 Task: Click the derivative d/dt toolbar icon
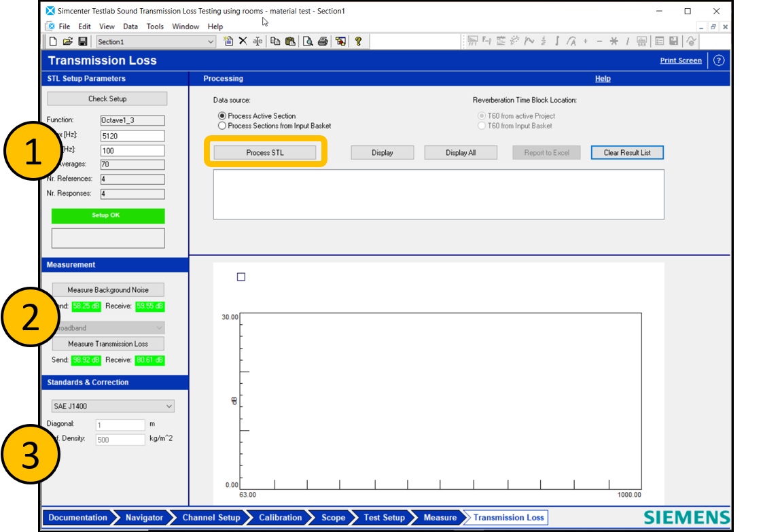544,41
